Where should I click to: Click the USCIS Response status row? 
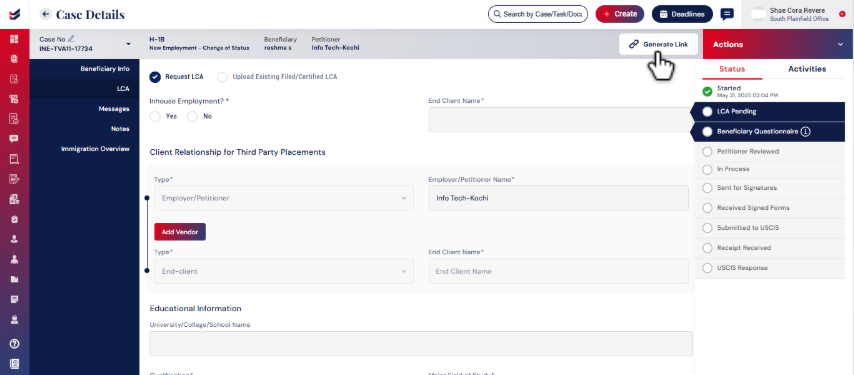pos(769,268)
